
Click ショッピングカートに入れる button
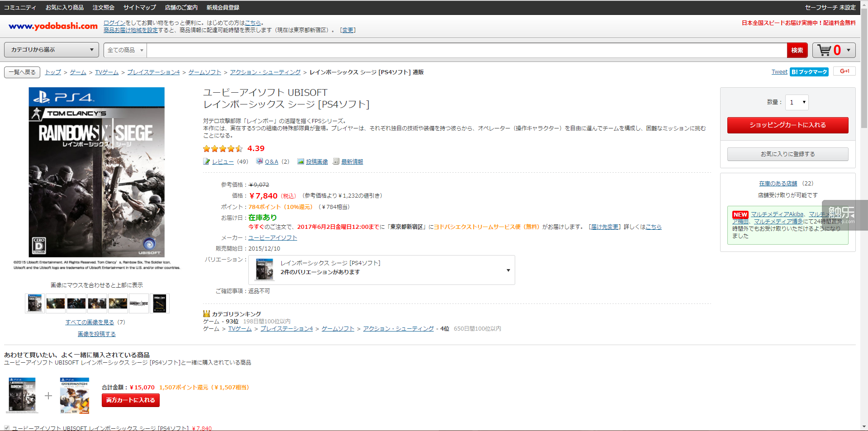point(787,125)
